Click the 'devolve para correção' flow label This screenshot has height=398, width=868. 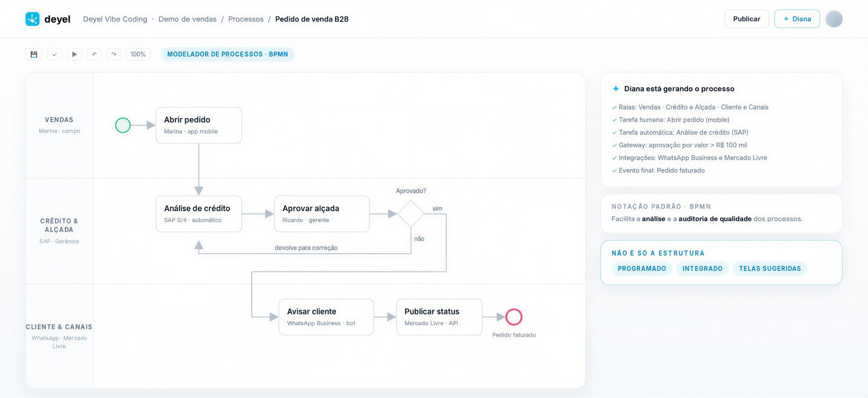tap(306, 248)
